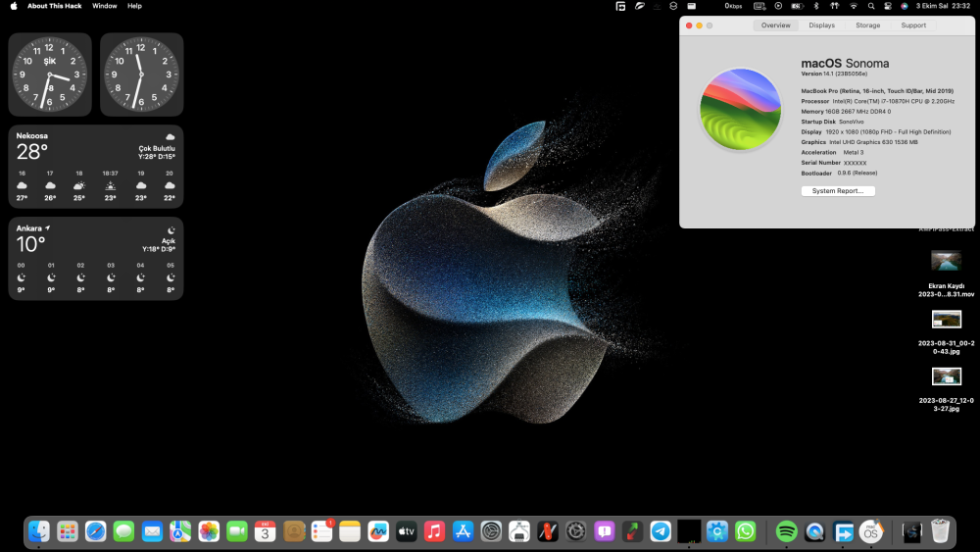The width and height of the screenshot is (980, 552).
Task: Open the Apple TV dock icon
Action: click(x=407, y=531)
